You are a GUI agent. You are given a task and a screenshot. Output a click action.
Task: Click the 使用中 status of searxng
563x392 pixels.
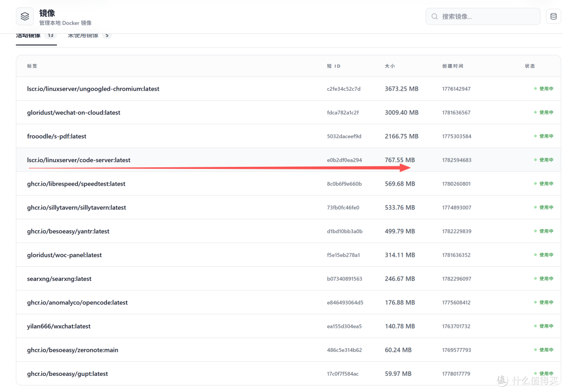point(544,278)
